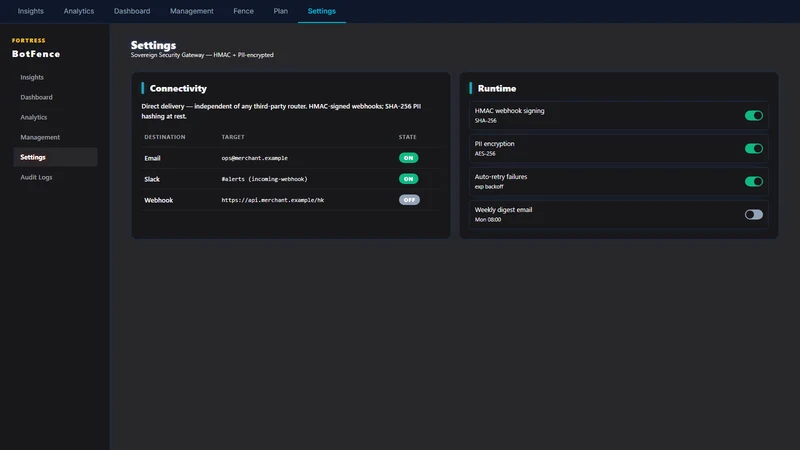
Task: Turn off the PII encryption switch
Action: [x=754, y=148]
